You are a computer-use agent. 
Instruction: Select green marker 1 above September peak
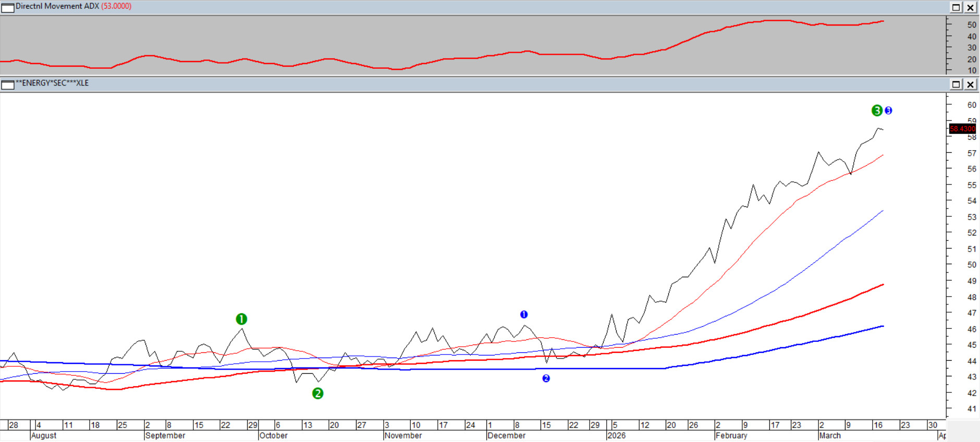(241, 319)
